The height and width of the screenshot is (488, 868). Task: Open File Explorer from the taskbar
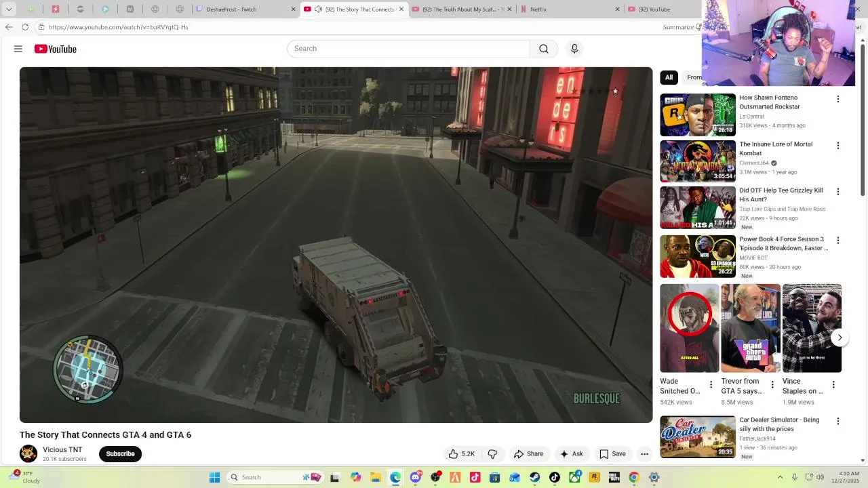coord(376,477)
